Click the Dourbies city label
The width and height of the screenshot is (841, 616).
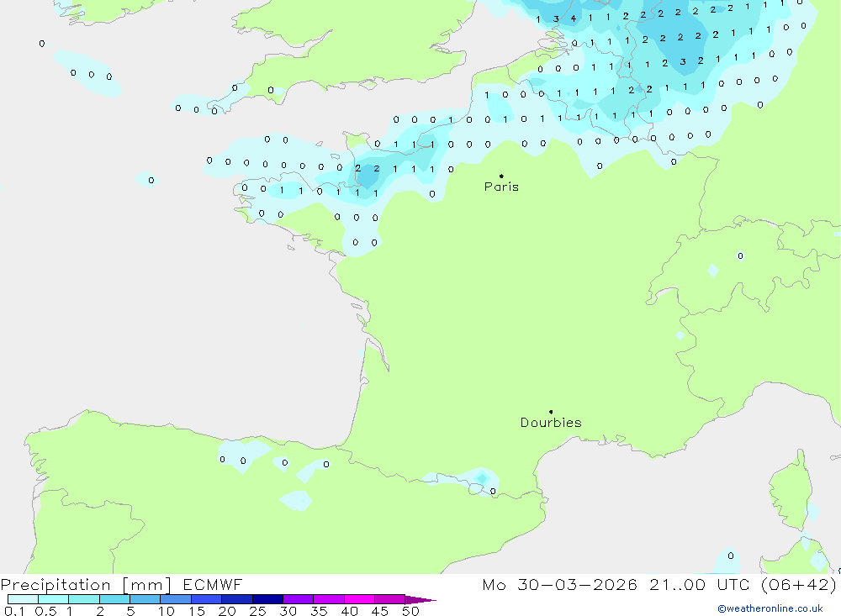551,423
